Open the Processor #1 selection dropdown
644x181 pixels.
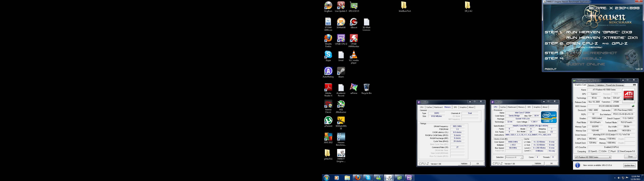point(514,157)
